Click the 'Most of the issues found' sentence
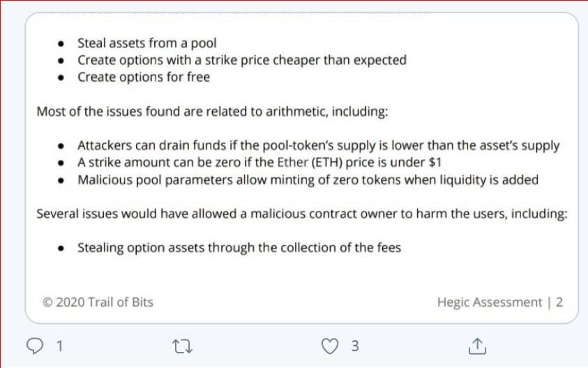 click(212, 112)
